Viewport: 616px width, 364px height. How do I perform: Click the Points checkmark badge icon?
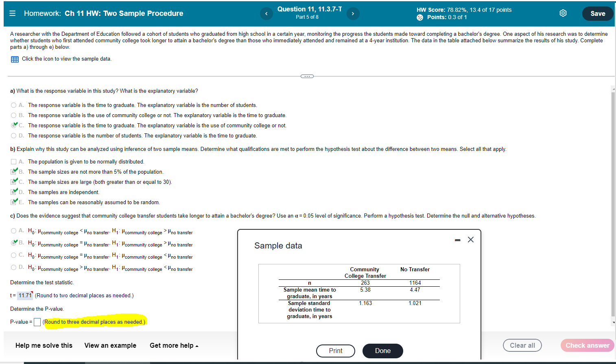coord(419,17)
